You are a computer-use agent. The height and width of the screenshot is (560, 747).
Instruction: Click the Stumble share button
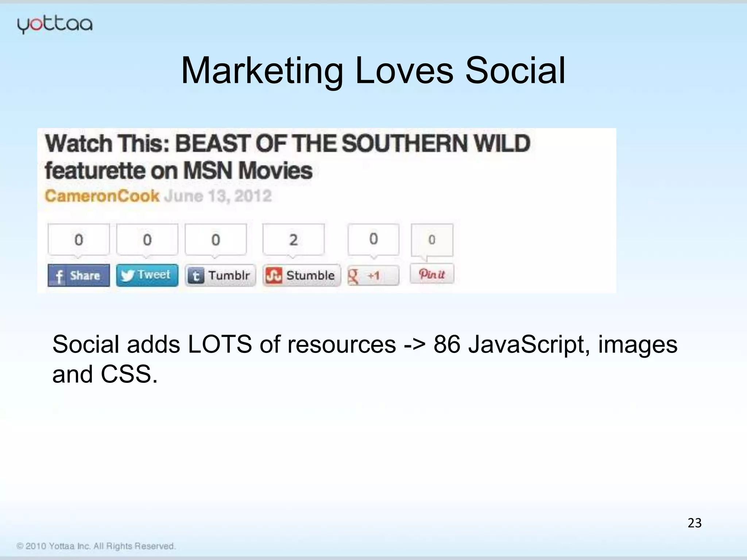coord(301,275)
